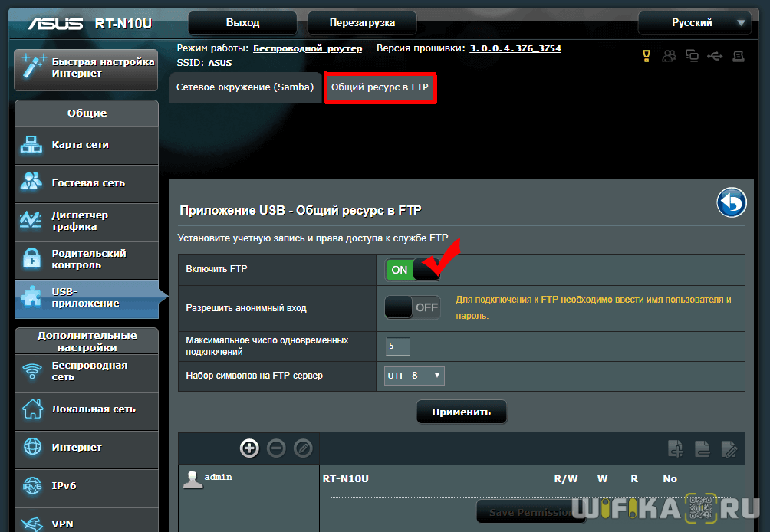Open Internet (Интернет) WAN settings

click(x=87, y=448)
